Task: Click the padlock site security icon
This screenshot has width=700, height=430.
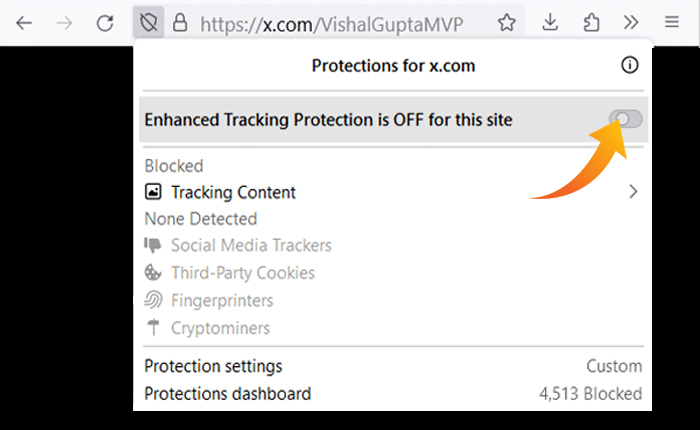Action: pos(180,22)
